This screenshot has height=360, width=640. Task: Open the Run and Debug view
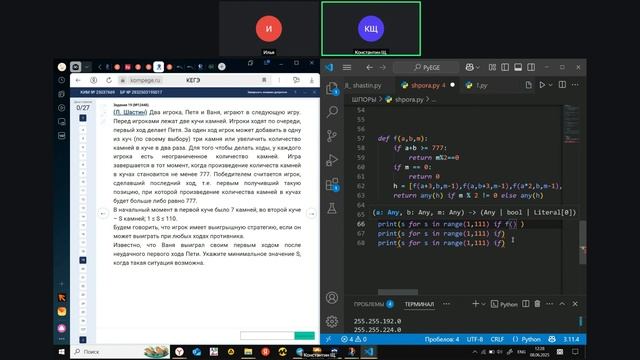pyautogui.click(x=332, y=160)
